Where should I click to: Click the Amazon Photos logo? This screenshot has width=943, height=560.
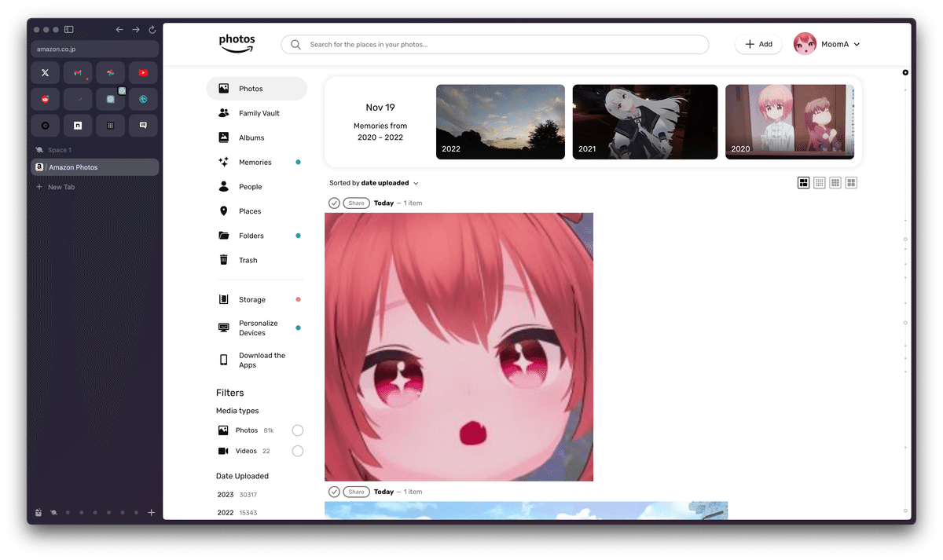pyautogui.click(x=237, y=43)
